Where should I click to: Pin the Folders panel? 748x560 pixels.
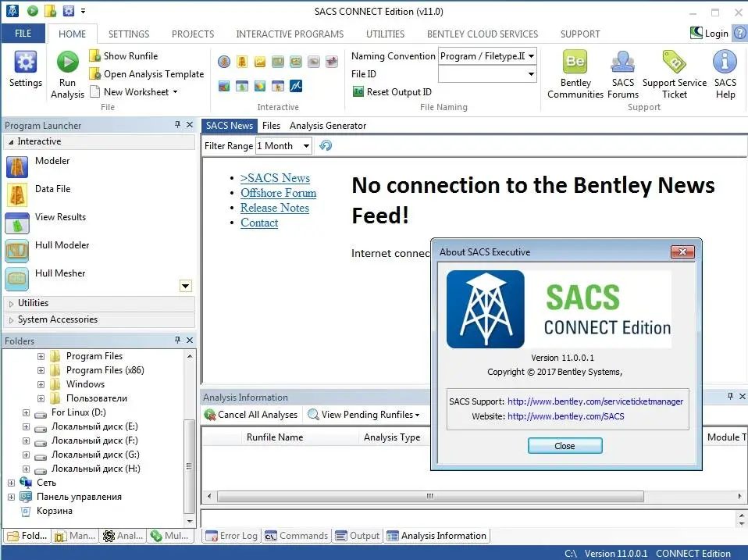pyautogui.click(x=177, y=340)
